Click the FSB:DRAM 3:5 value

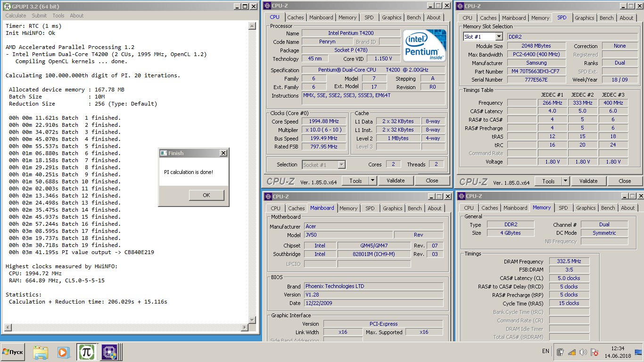pos(569,270)
